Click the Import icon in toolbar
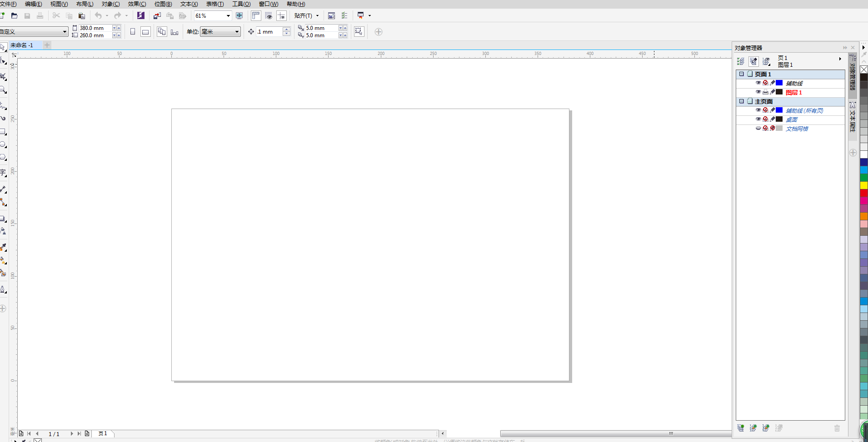The image size is (868, 442). (157, 16)
